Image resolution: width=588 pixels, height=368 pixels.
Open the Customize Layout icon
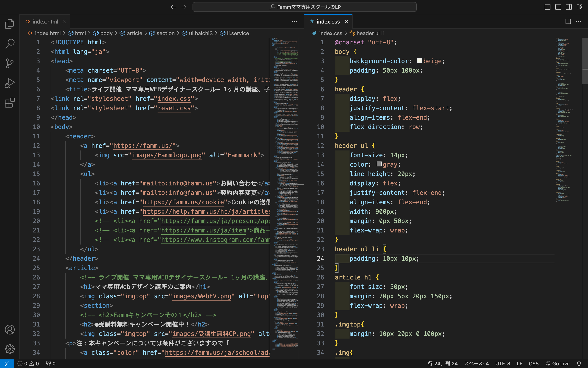[579, 7]
